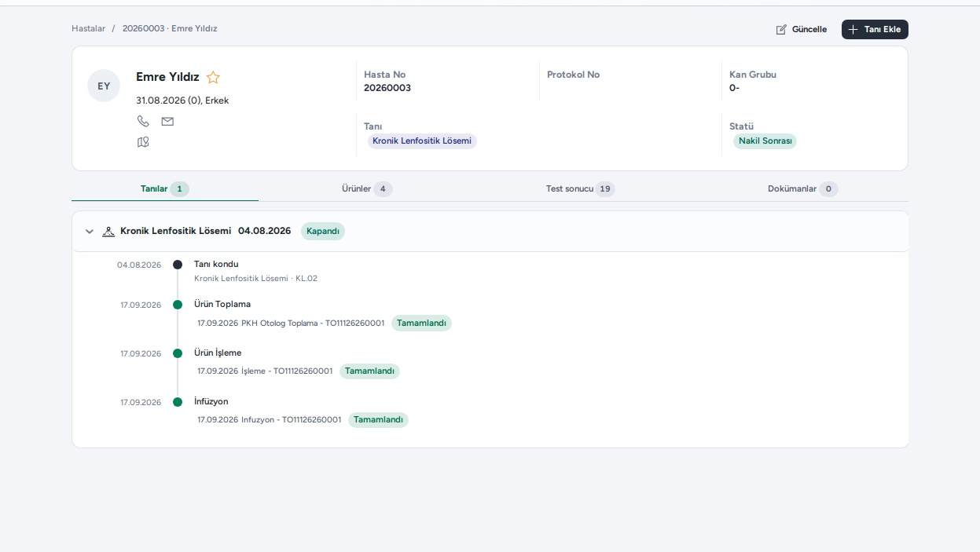Image resolution: width=980 pixels, height=552 pixels.
Task: Click the birth date text '31.08.2026 (0), Erkek'
Action: tap(182, 101)
